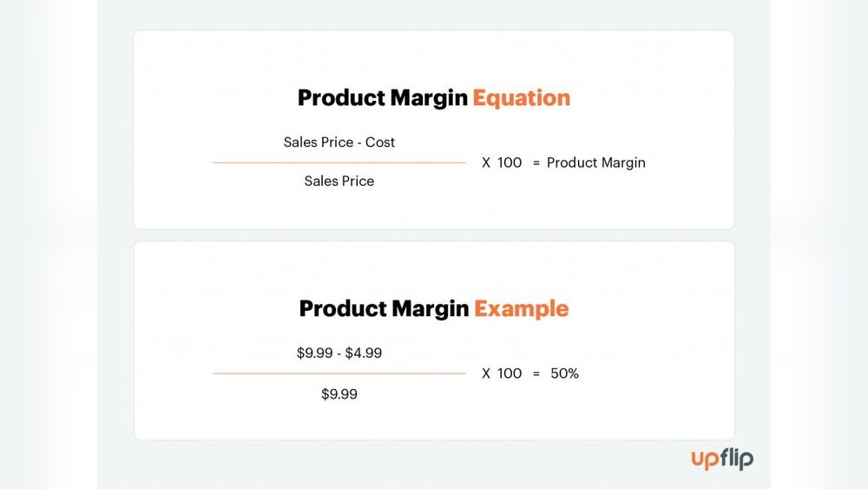Click the 50% result value
Screen dimensions: 868x489
click(565, 373)
